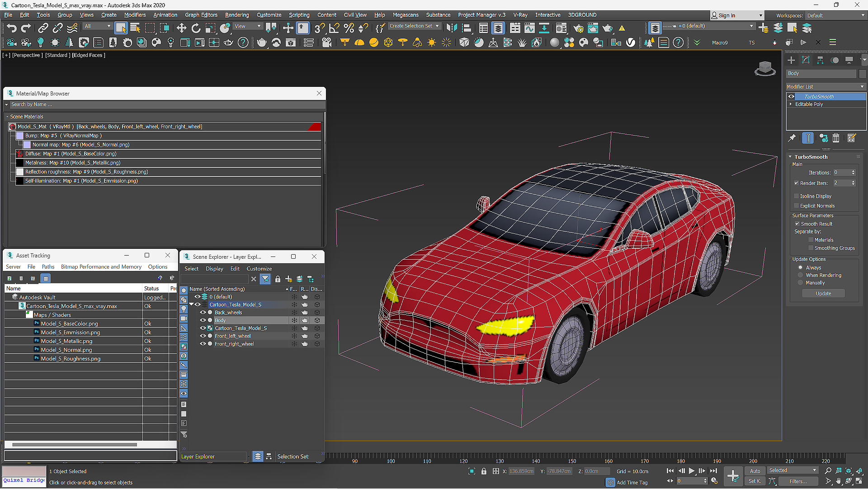
Task: Expand the Editable Poly stack entry
Action: tap(791, 104)
